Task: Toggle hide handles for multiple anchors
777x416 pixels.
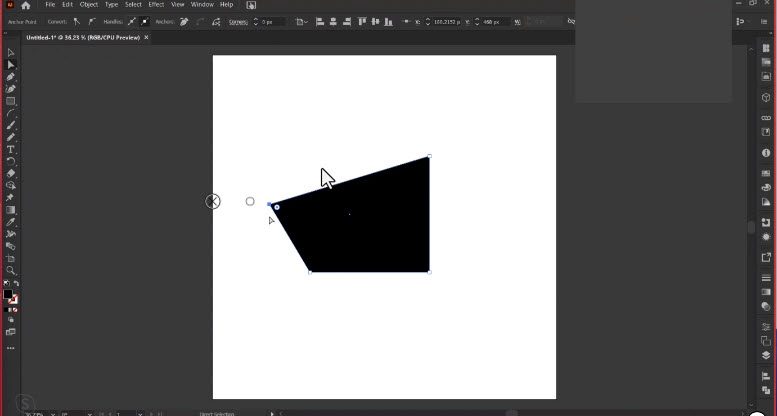Action: (x=144, y=21)
